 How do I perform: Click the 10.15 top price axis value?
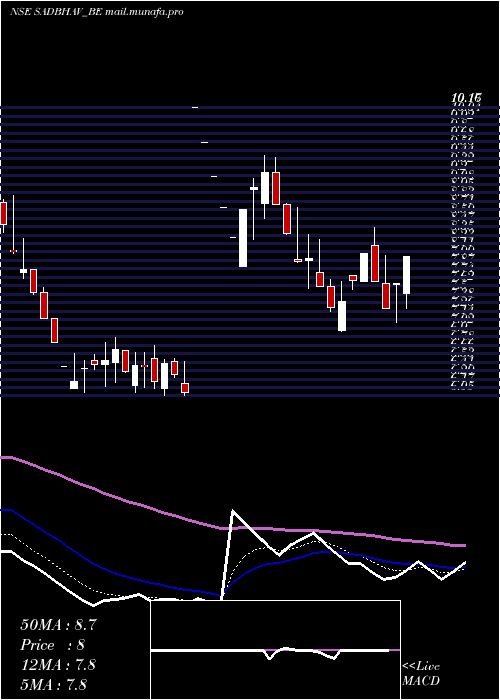(466, 97)
